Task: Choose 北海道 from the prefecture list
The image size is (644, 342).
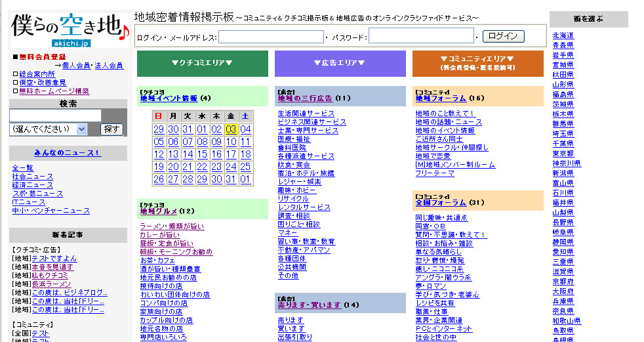Action: [563, 35]
